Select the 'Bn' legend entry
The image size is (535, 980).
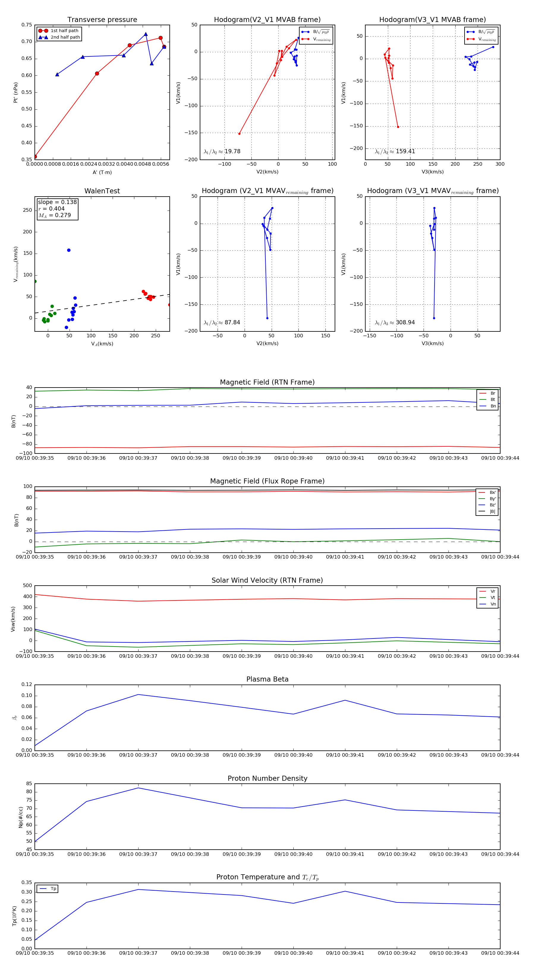coord(487,406)
